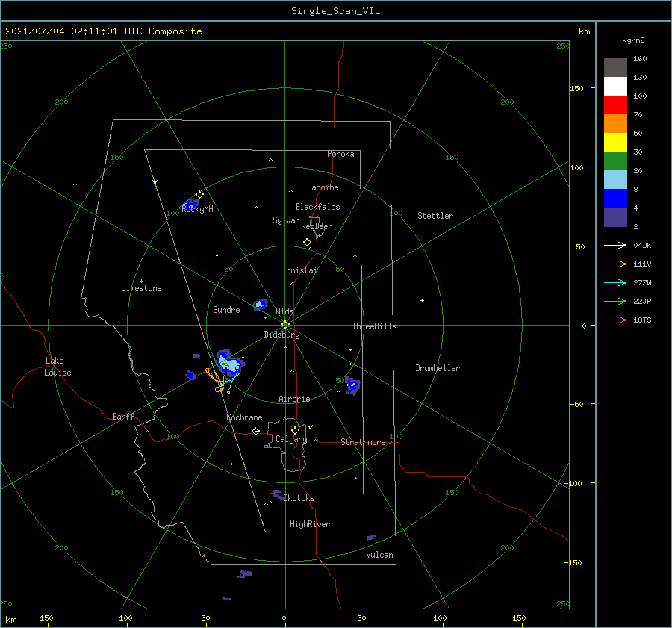
Task: Click the 2021/07/04 02:11:01 UTC Composite timestamp
Action: 103,31
